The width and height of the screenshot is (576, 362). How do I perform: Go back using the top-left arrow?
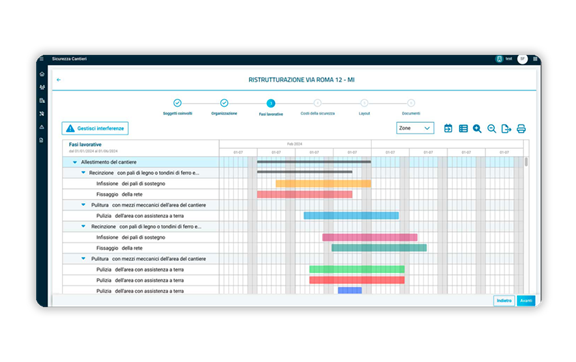[x=58, y=79]
